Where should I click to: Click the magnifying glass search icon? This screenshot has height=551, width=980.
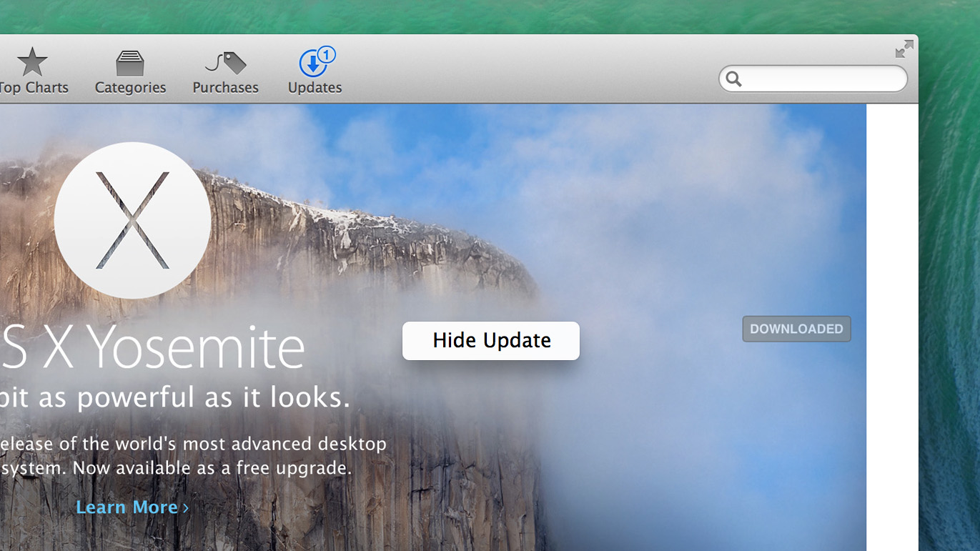click(x=734, y=79)
